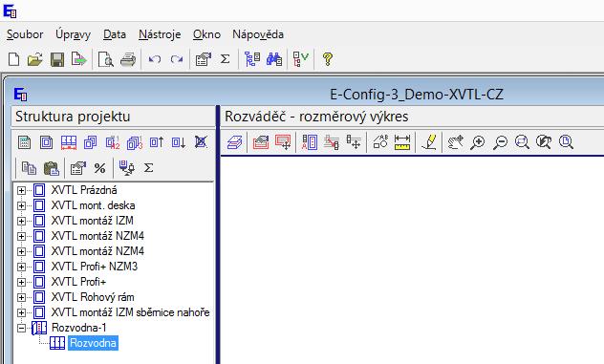Save the project with the floppy disk icon
This screenshot has width=604, height=364.
tap(57, 59)
